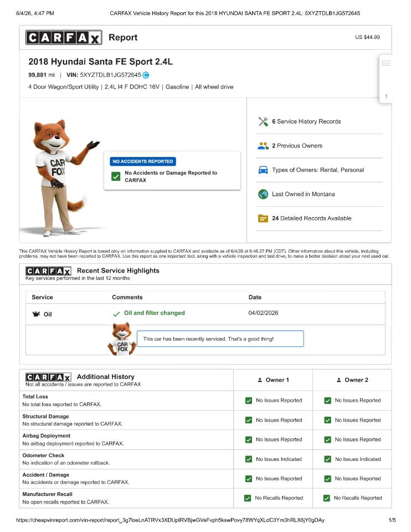Open the hamburger menu on side tab
This screenshot has height=532, width=411.
click(x=386, y=63)
